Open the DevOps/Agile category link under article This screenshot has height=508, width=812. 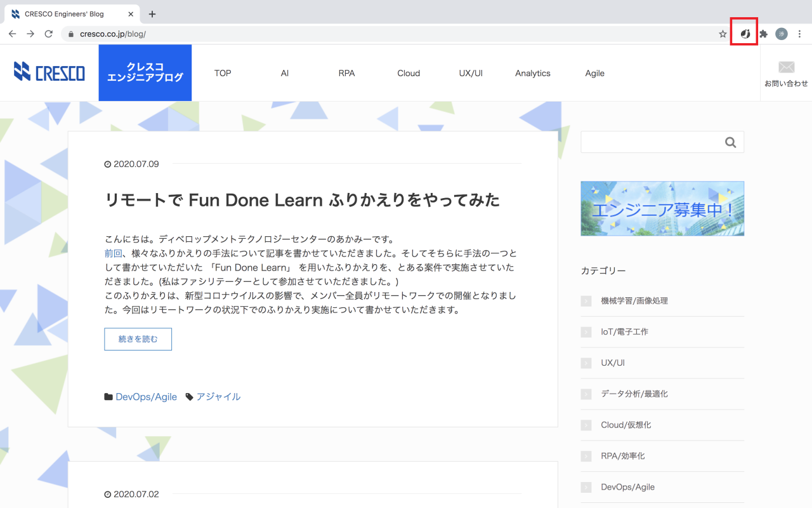click(x=146, y=397)
